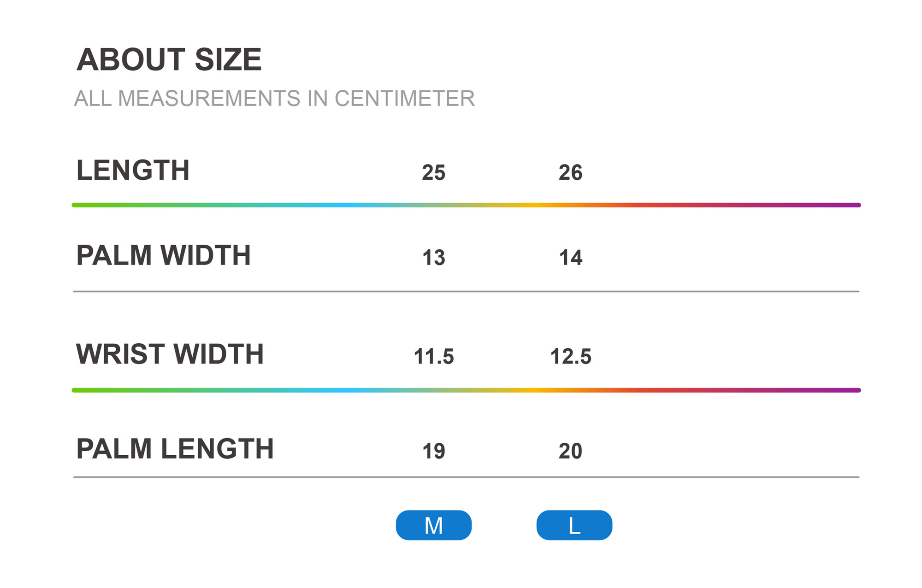The height and width of the screenshot is (588, 922).
Task: Click the wrist width value 11.5
Action: (x=433, y=357)
